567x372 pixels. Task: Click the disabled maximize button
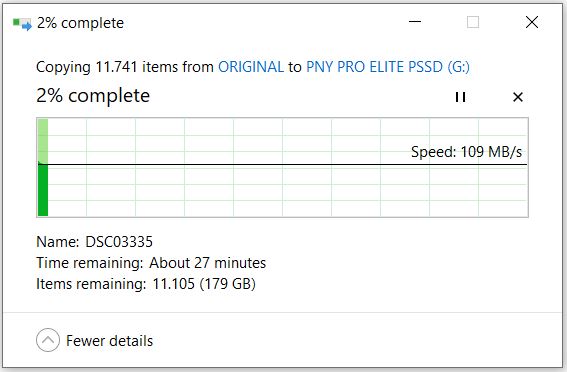tap(473, 22)
